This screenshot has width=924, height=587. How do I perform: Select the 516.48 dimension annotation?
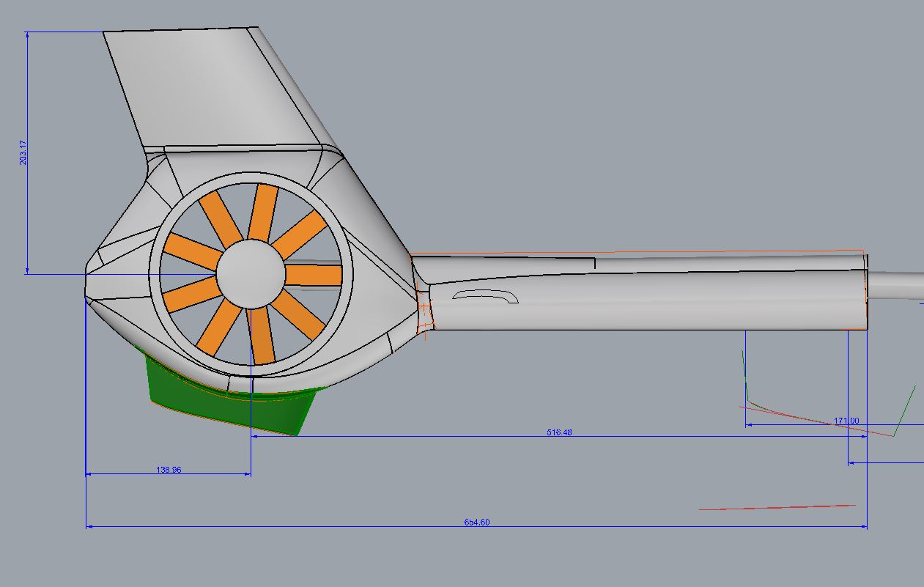click(x=559, y=432)
